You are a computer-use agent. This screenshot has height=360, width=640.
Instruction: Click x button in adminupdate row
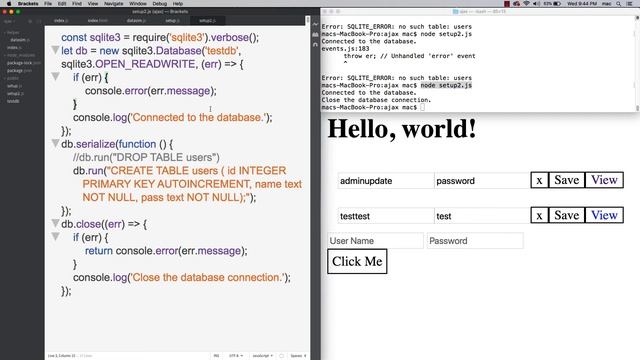[539, 180]
